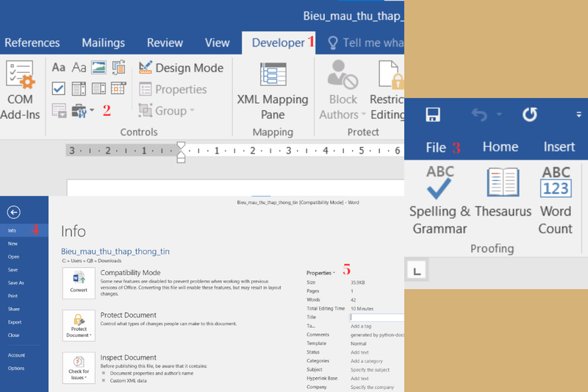The width and height of the screenshot is (588, 392).
Task: Open Check for Issues dropdown button
Action: 79,368
